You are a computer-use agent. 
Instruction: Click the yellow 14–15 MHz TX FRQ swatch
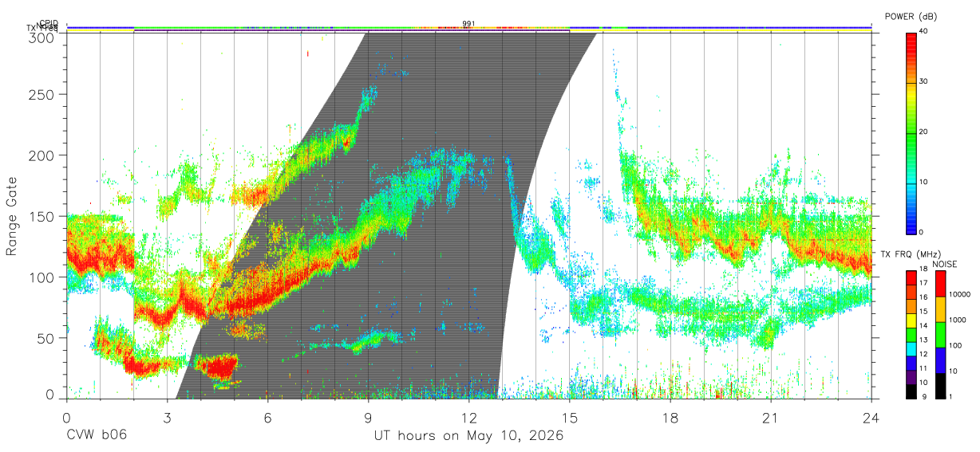click(911, 320)
